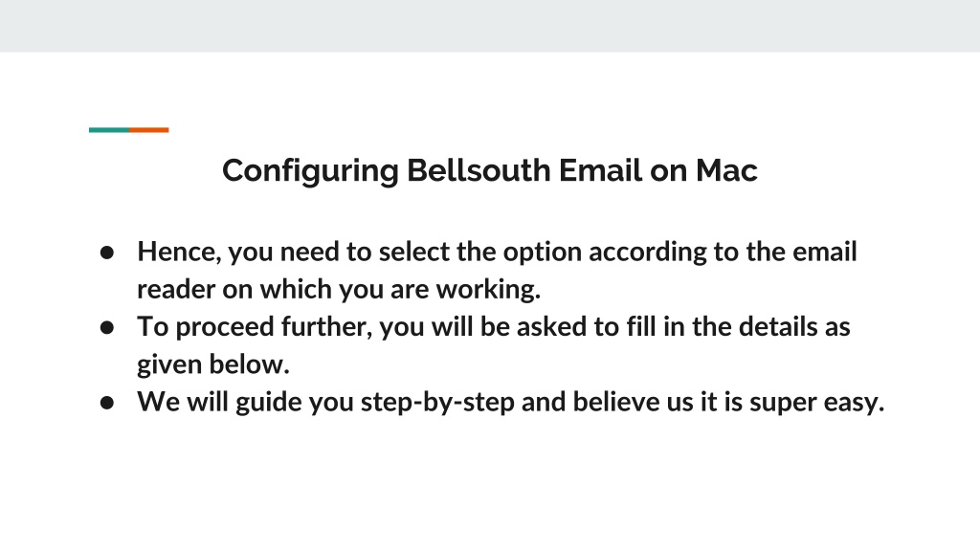This screenshot has height=551, width=980.
Task: Click the word Hence in first bullet
Action: pyautogui.click(x=176, y=252)
